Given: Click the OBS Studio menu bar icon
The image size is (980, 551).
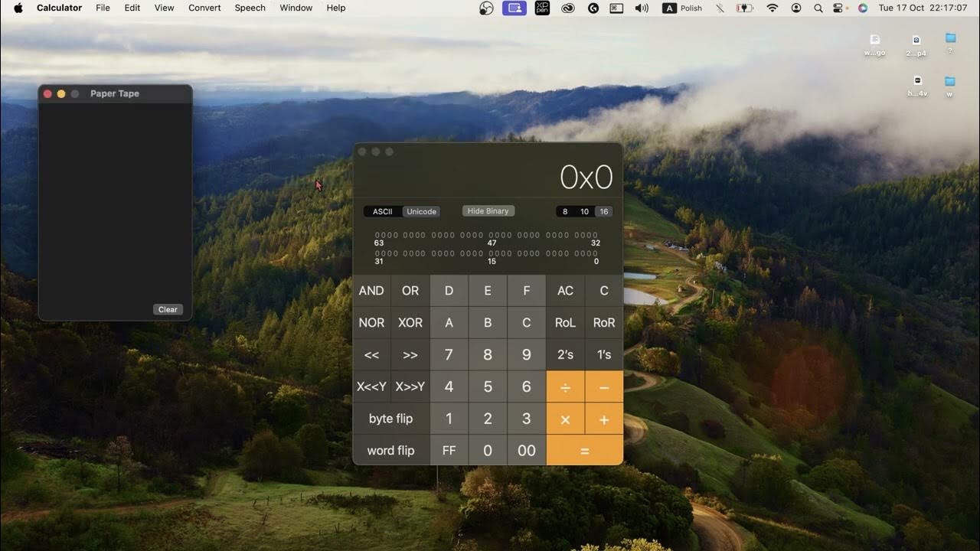Looking at the screenshot, I should click(x=485, y=8).
